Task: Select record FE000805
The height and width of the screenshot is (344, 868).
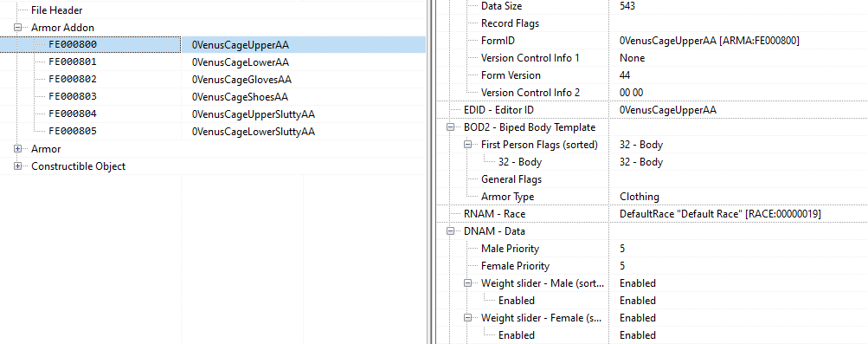Action: [73, 132]
